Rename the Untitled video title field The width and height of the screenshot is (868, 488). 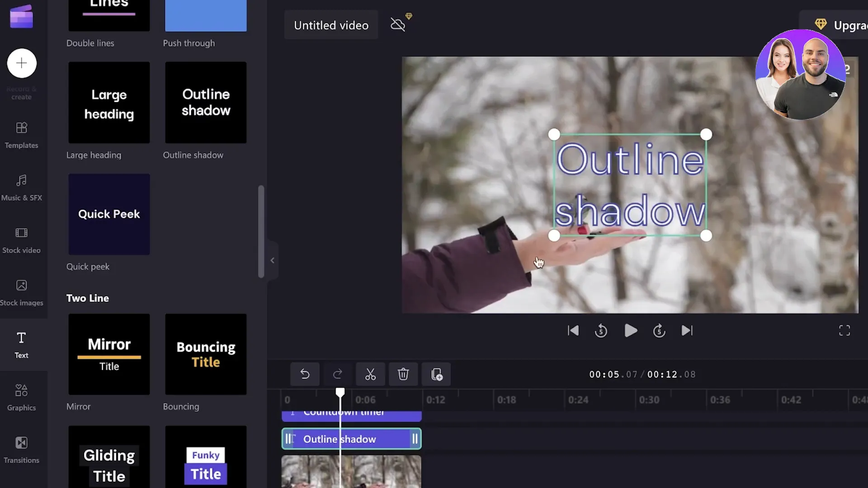point(331,25)
